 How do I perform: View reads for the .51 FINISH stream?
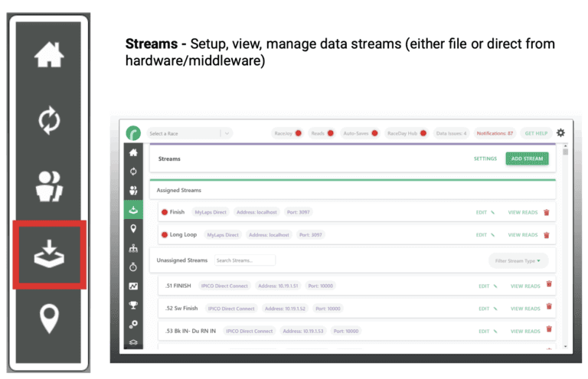tap(525, 286)
